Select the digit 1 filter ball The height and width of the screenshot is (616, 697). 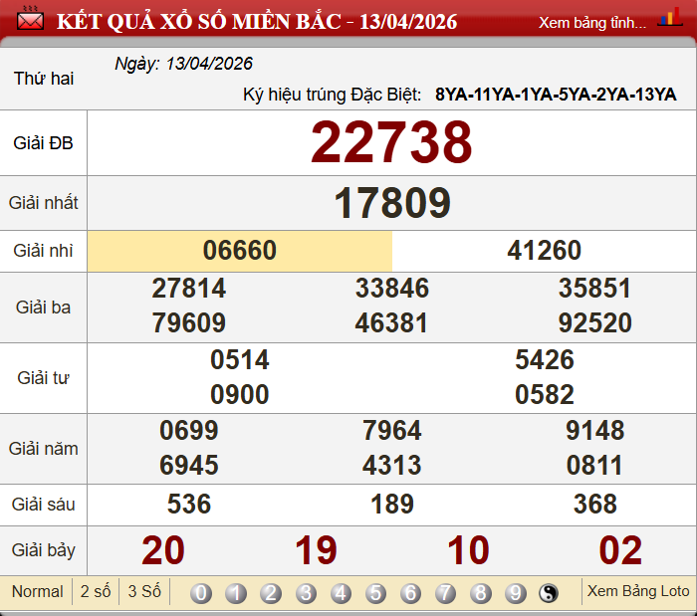click(236, 593)
